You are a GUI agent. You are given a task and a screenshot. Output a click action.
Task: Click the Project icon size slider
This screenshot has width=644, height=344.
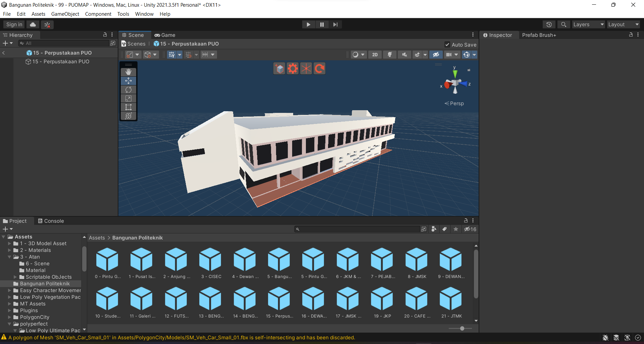[462, 329]
